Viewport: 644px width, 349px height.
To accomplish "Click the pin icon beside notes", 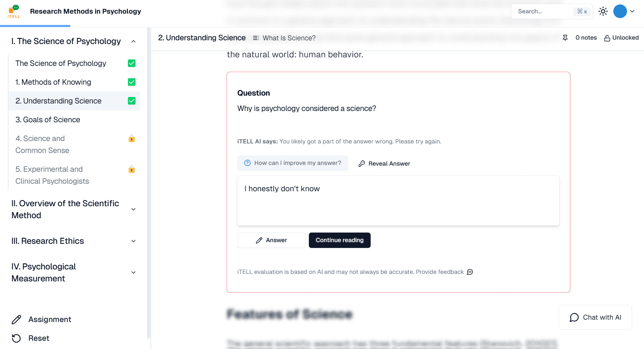I will click(x=565, y=38).
